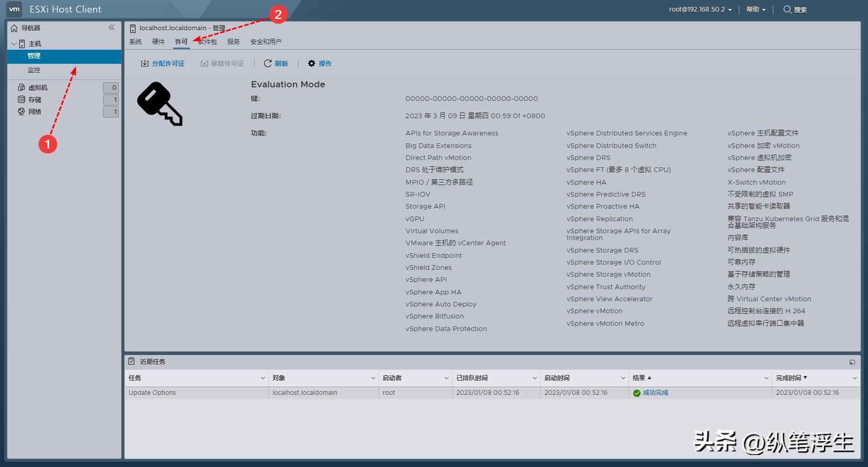Image resolution: width=868 pixels, height=467 pixels.
Task: Click the Big Data Extensions feature text
Action: (x=438, y=146)
